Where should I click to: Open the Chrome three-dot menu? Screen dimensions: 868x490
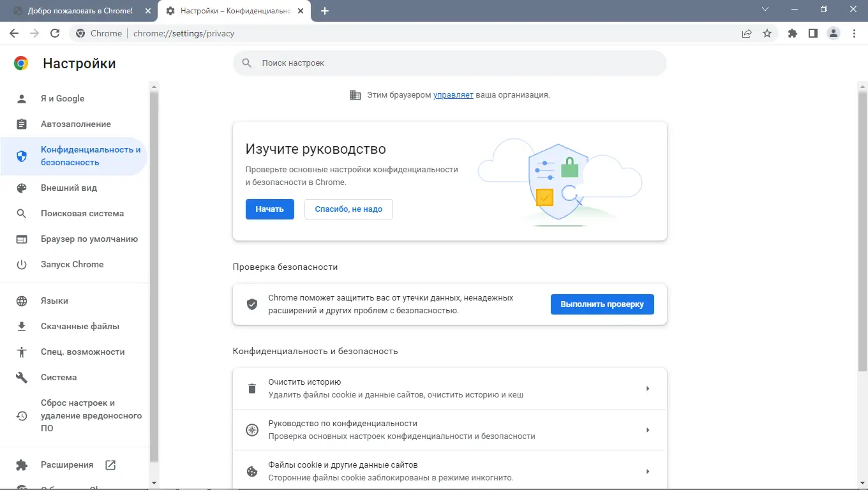pos(855,33)
